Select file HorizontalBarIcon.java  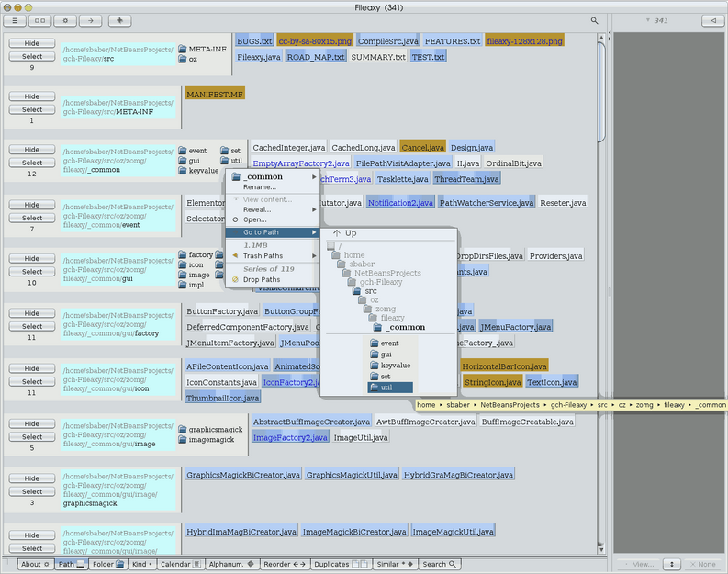504,366
